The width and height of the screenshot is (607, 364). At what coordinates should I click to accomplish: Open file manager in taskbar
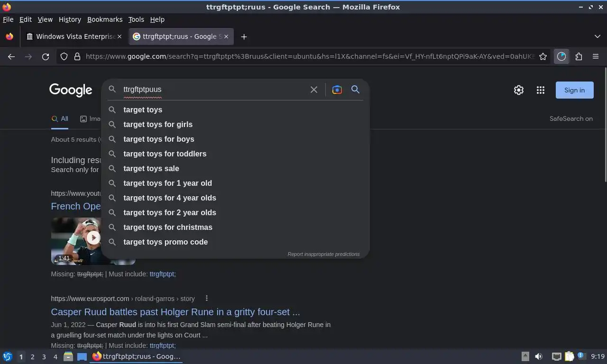click(x=68, y=356)
